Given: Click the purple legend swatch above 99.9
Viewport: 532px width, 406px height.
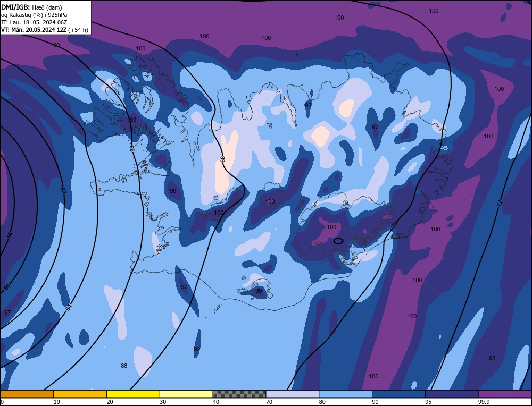Looking at the screenshot, I should pos(505,394).
